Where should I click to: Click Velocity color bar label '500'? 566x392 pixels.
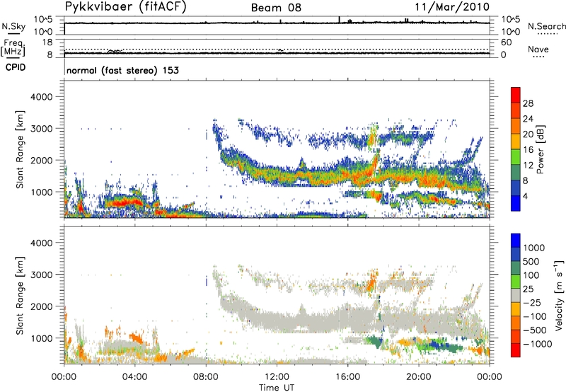(531, 261)
